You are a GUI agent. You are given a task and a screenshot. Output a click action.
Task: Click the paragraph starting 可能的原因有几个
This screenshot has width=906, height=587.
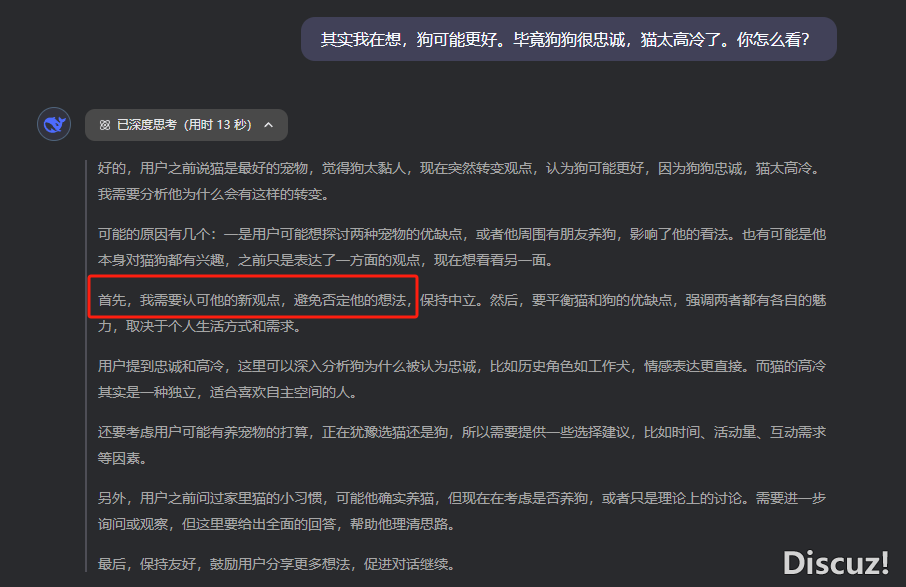click(x=462, y=247)
